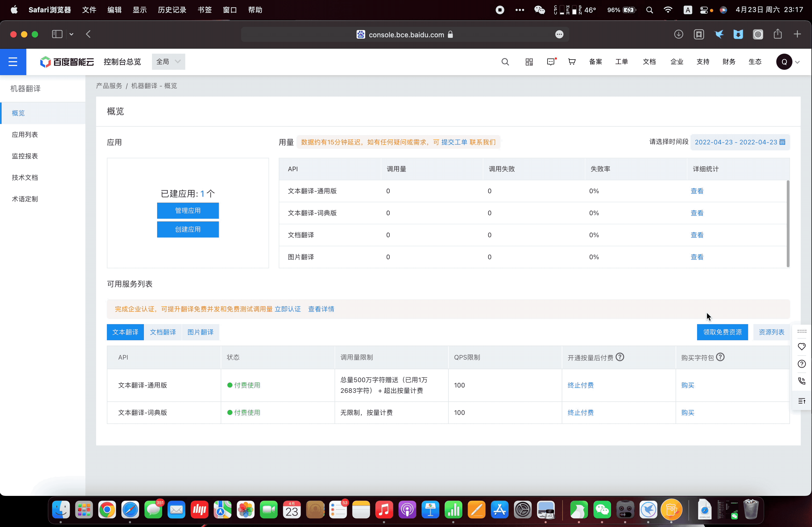Select 概览 in the sidebar

click(43, 113)
